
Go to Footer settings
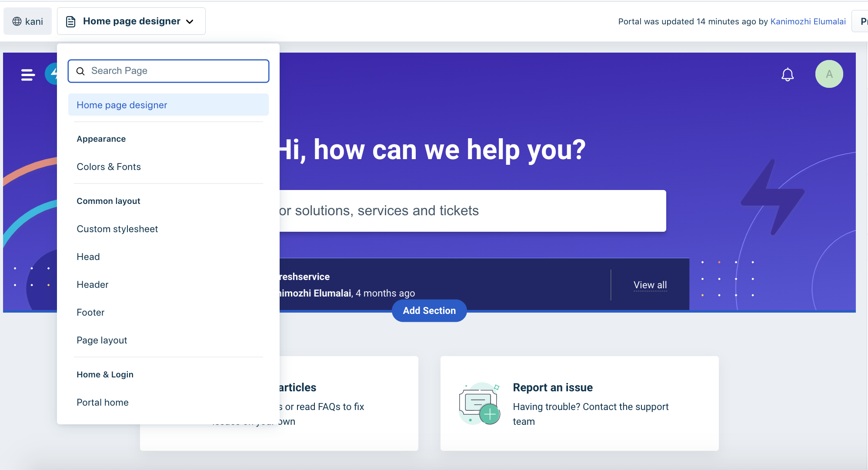90,312
